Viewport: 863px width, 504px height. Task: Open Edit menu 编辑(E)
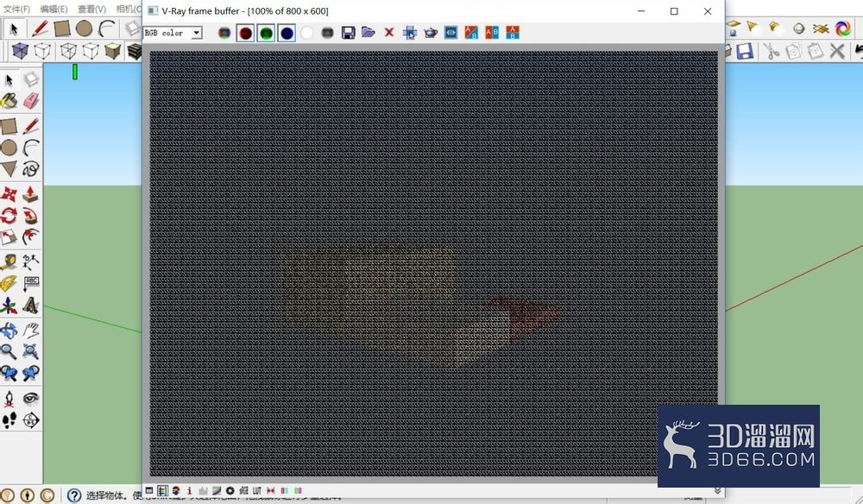(54, 9)
